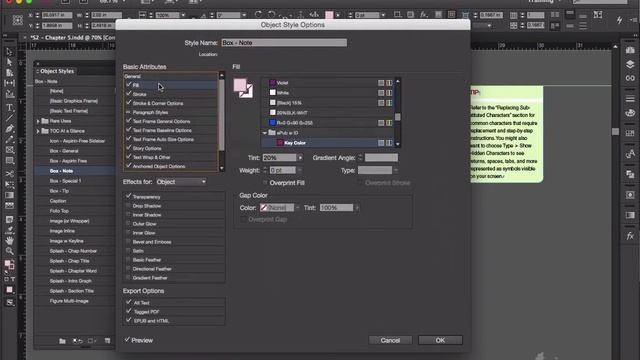The image size is (640, 360).
Task: Click the clear overrides icon in Object Styles panel
Action: point(78,341)
